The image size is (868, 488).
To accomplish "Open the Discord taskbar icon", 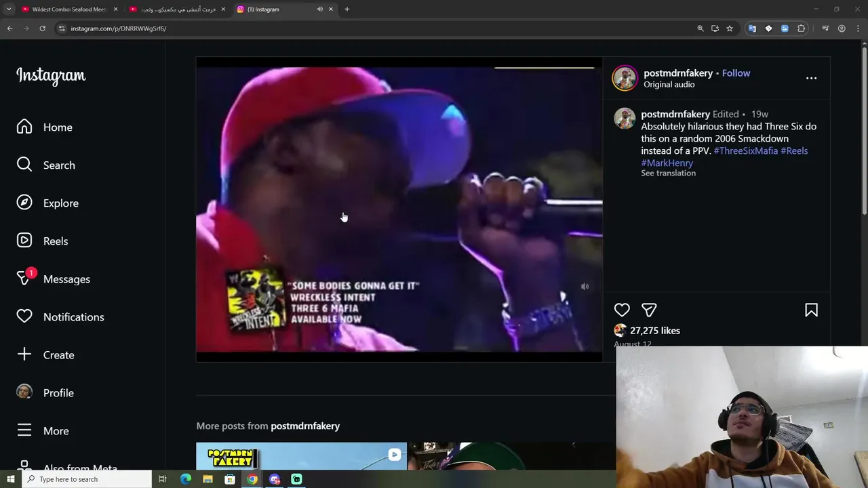I will pos(275,479).
